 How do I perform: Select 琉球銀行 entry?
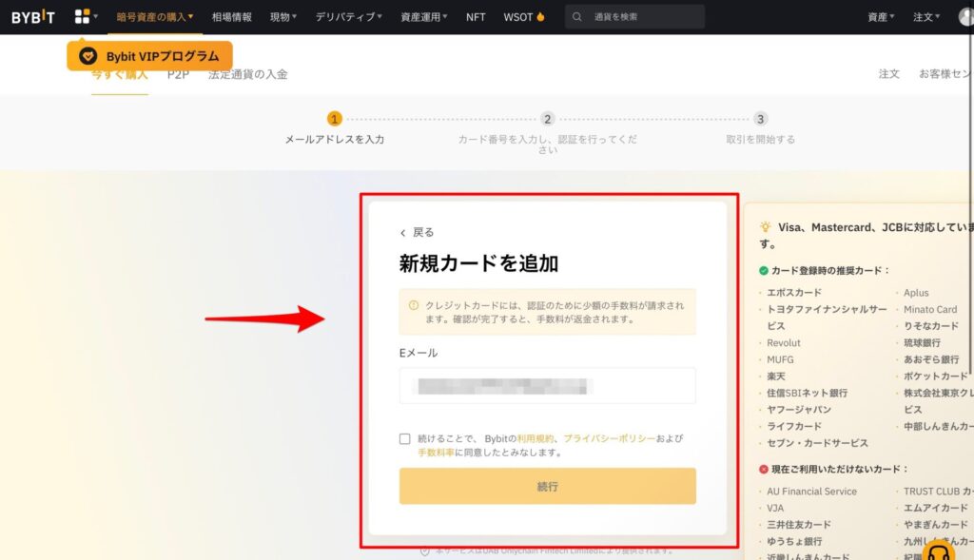click(x=922, y=342)
